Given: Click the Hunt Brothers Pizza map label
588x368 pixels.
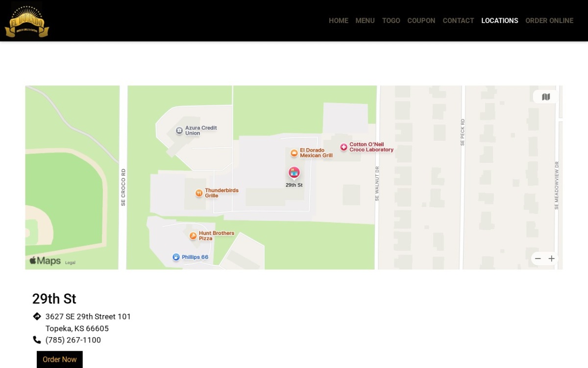Looking at the screenshot, I should click(x=217, y=236).
